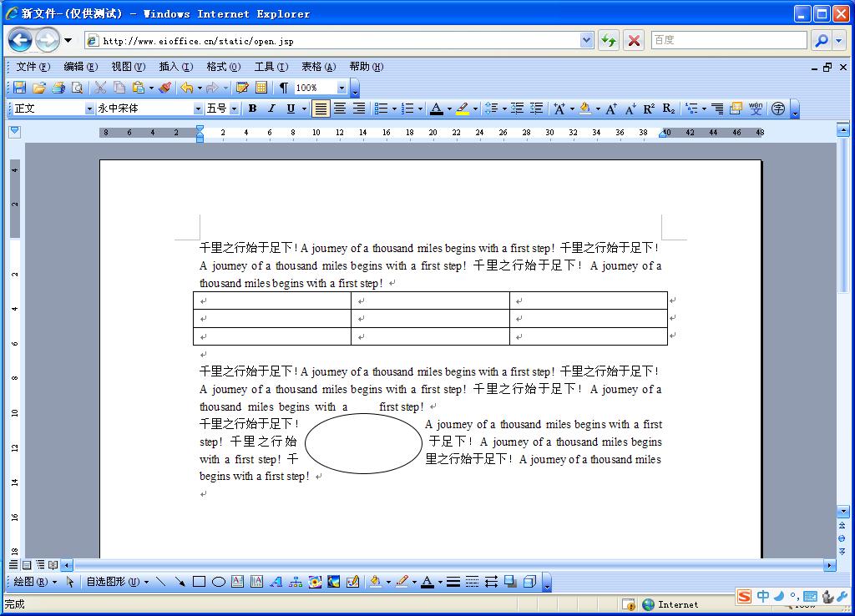Viewport: 855px width, 616px height.
Task: Grow font size with A-up icon
Action: point(611,109)
